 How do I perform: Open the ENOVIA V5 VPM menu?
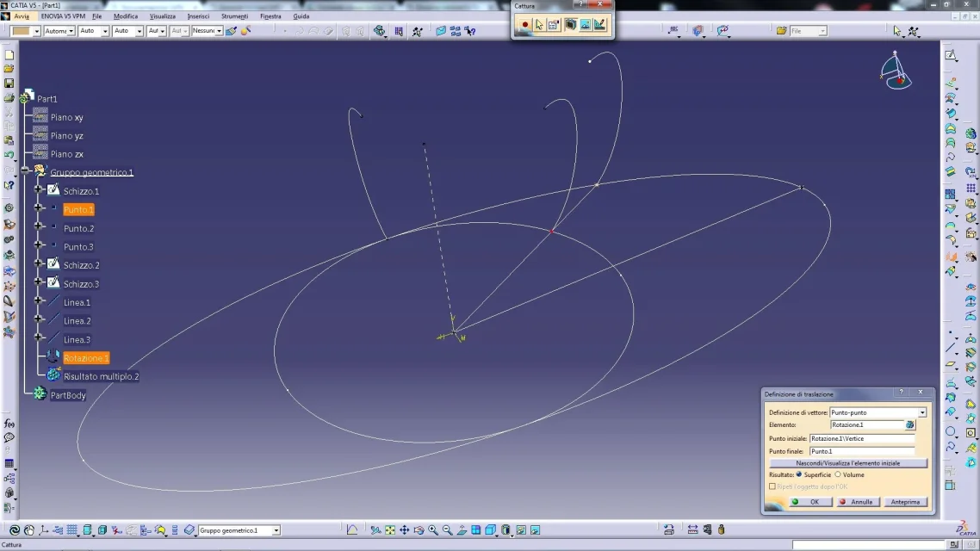[63, 16]
